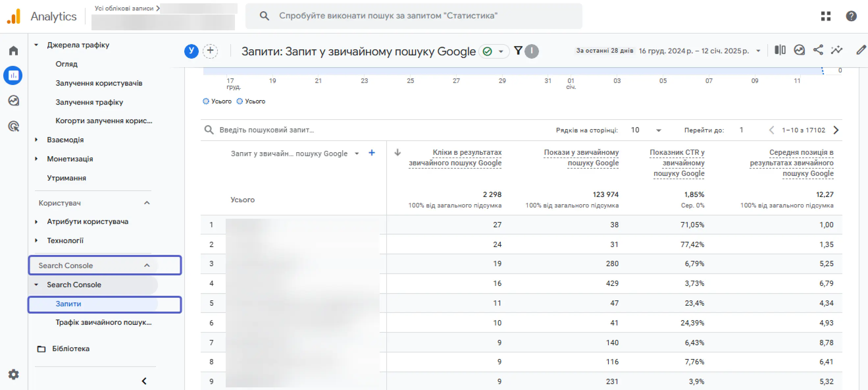The image size is (868, 390).
Task: Open the Google apps grid icon
Action: (x=826, y=16)
